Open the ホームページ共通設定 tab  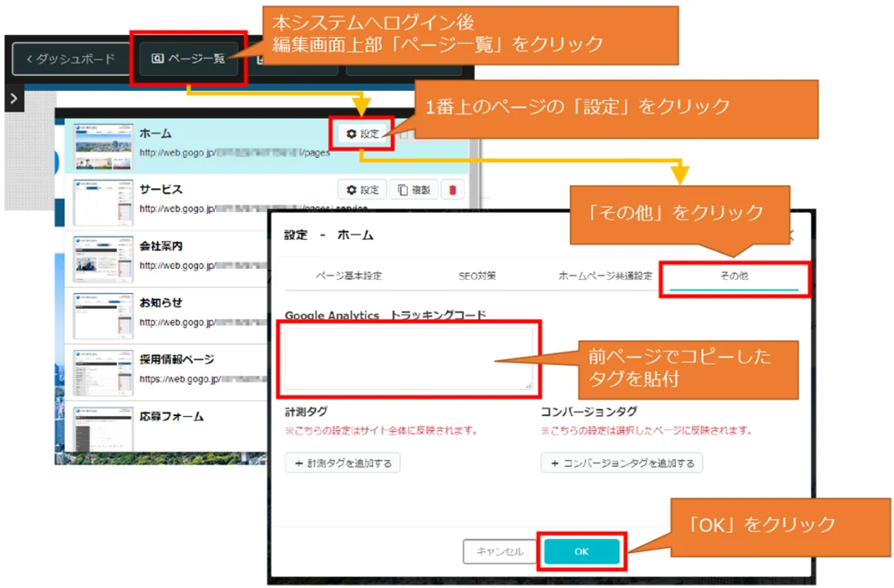pyautogui.click(x=604, y=276)
